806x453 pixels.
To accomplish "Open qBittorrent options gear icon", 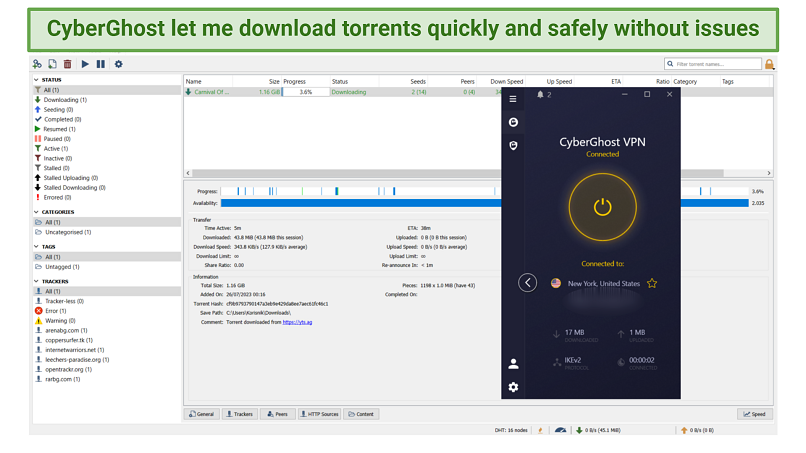I will [x=119, y=64].
